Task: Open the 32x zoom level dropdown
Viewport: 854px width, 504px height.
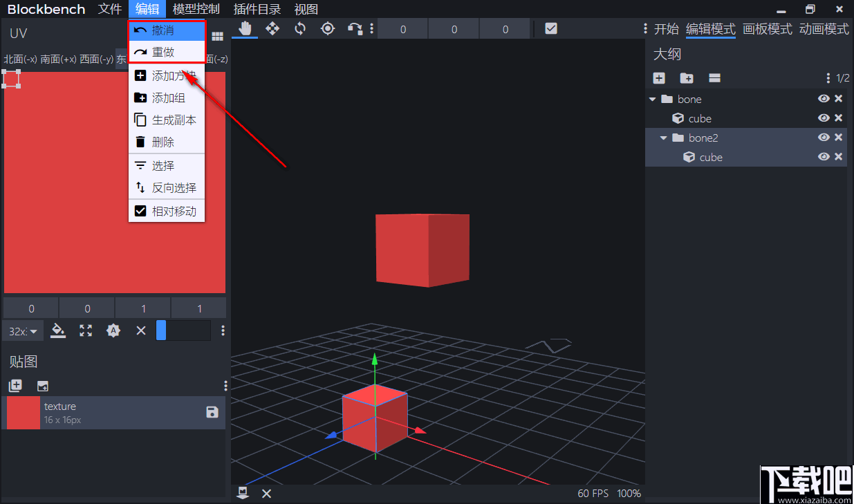Action: (x=22, y=330)
